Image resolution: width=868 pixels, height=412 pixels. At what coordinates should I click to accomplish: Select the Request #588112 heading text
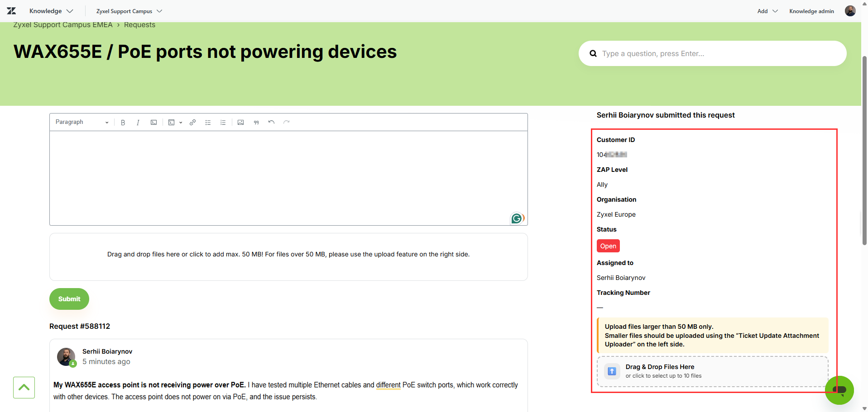[x=80, y=326]
